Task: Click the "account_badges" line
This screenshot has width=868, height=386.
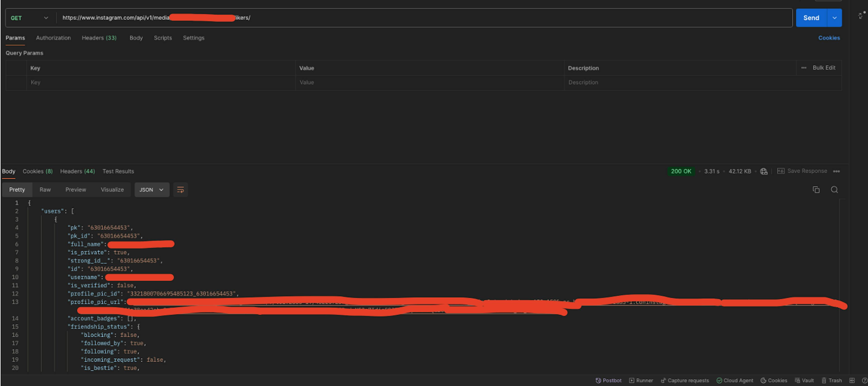Action: [102, 318]
